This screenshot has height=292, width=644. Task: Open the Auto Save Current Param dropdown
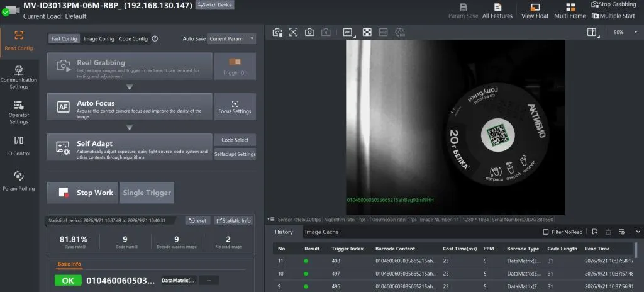[x=231, y=38]
